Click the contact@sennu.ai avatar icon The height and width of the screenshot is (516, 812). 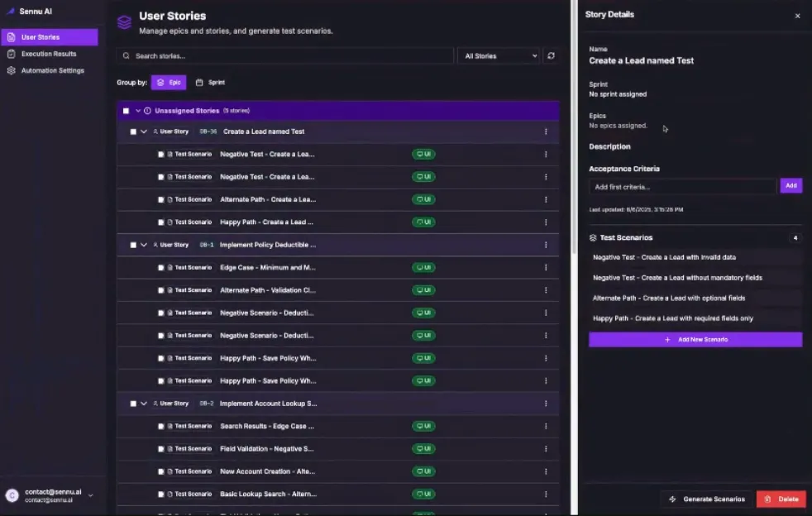(x=12, y=496)
